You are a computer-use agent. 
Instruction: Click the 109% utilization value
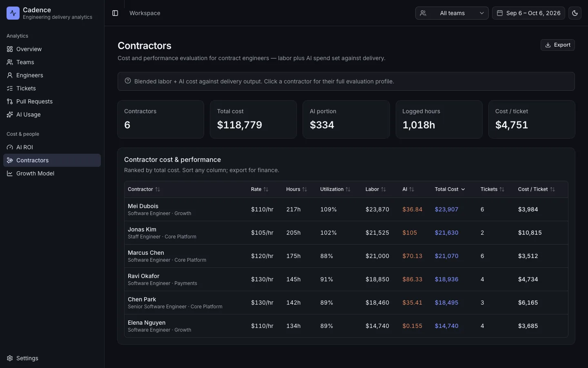tap(328, 209)
